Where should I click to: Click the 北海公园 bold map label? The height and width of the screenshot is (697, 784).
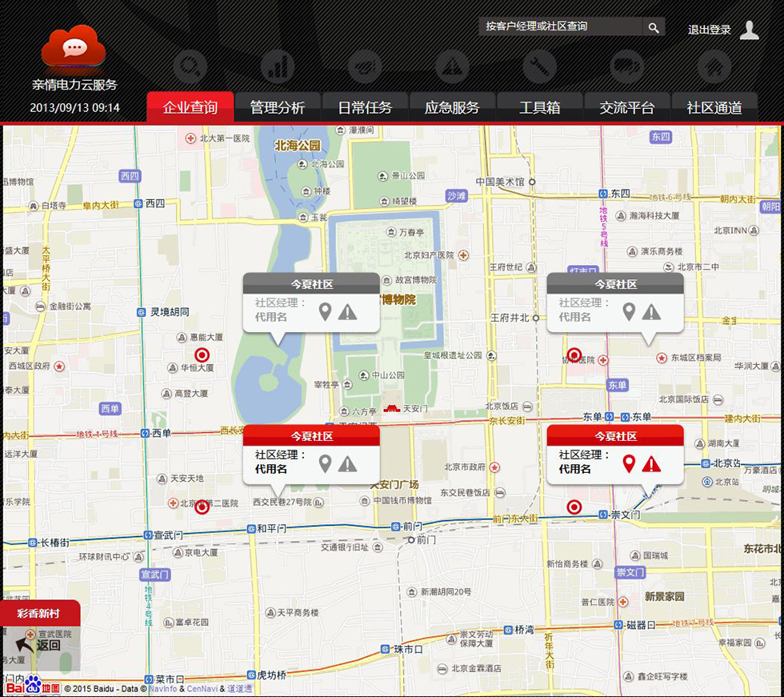(x=298, y=146)
